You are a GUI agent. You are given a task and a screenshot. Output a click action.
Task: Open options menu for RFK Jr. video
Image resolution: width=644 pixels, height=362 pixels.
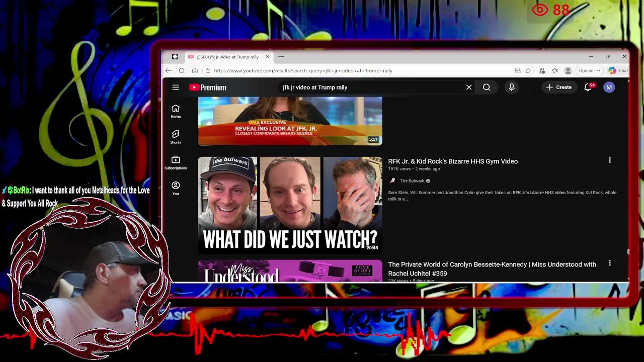point(610,160)
